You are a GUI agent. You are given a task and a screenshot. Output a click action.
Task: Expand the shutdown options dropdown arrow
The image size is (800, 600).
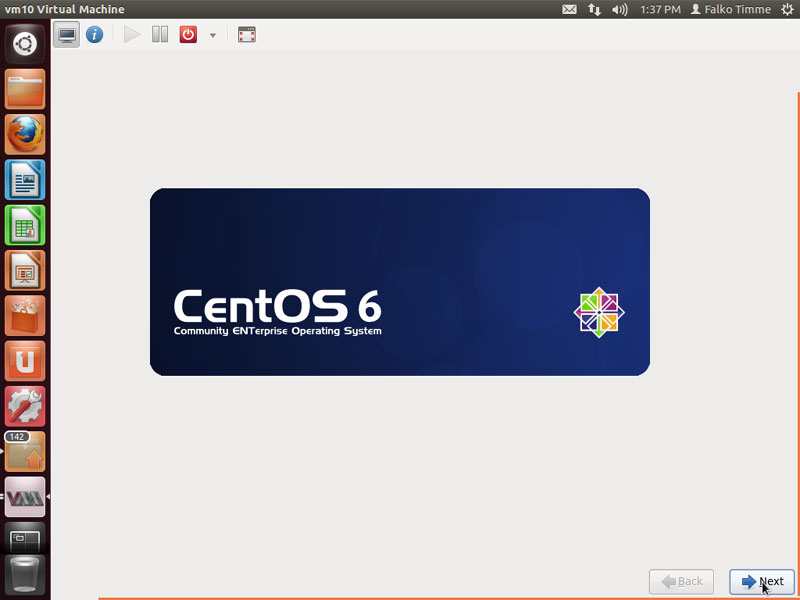[x=213, y=35]
